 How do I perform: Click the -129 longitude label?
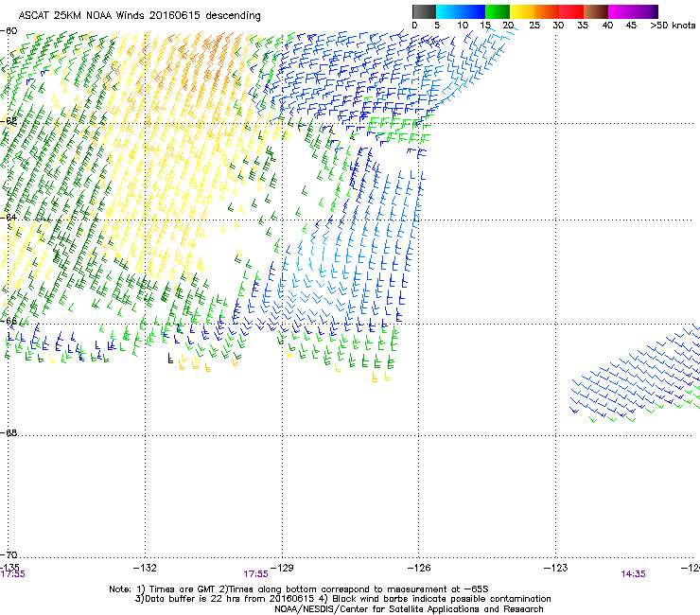[282, 568]
